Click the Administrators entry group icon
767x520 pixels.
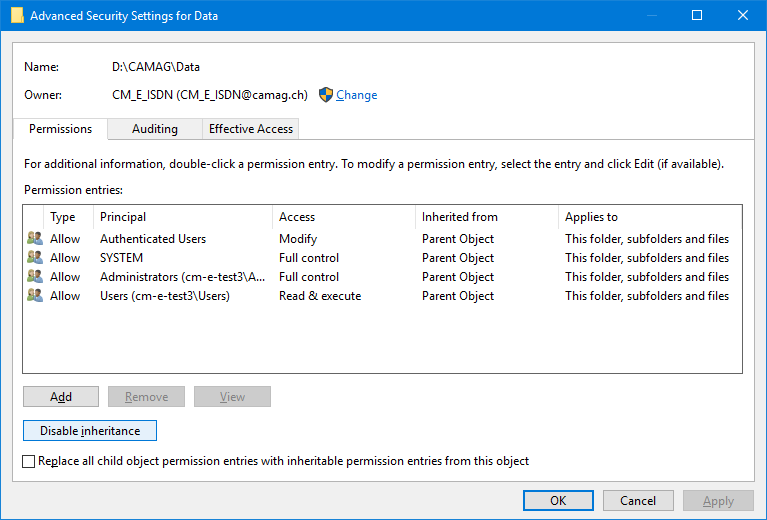point(35,277)
